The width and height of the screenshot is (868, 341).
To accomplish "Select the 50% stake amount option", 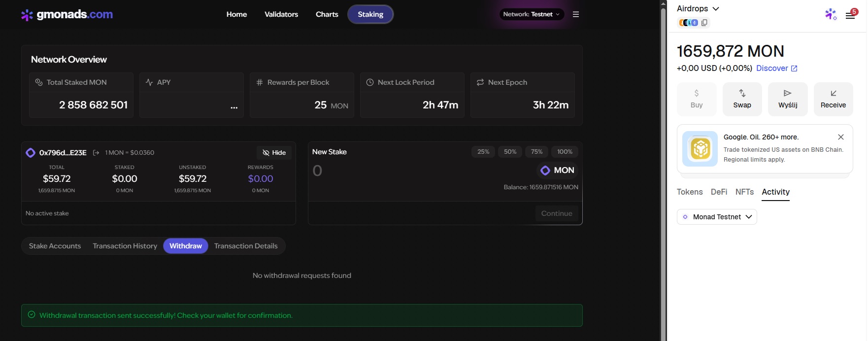I will point(510,152).
